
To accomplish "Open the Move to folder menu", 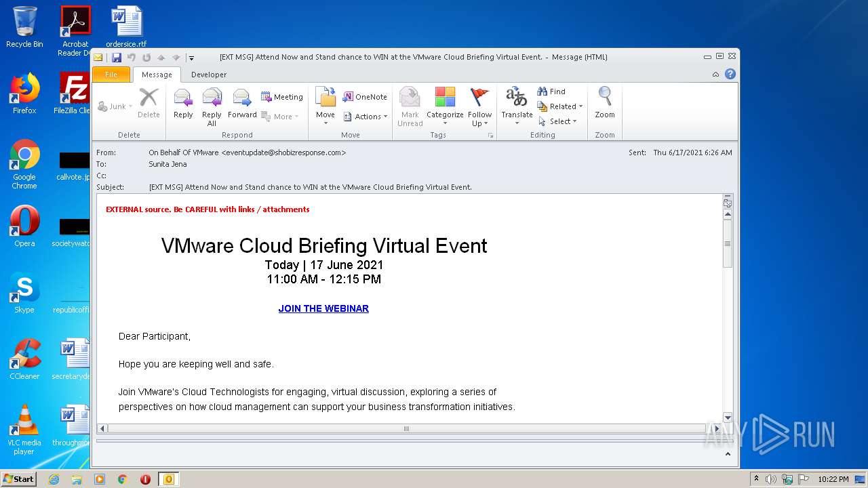I will click(325, 106).
